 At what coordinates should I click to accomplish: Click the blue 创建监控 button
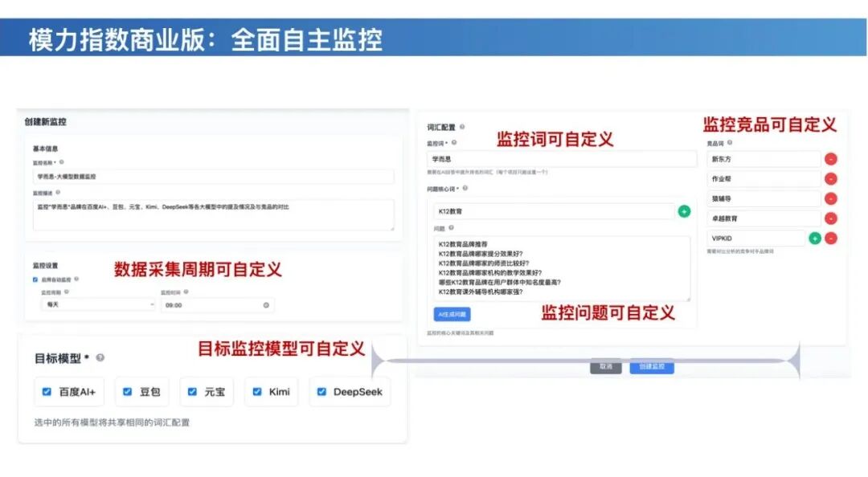pos(652,367)
